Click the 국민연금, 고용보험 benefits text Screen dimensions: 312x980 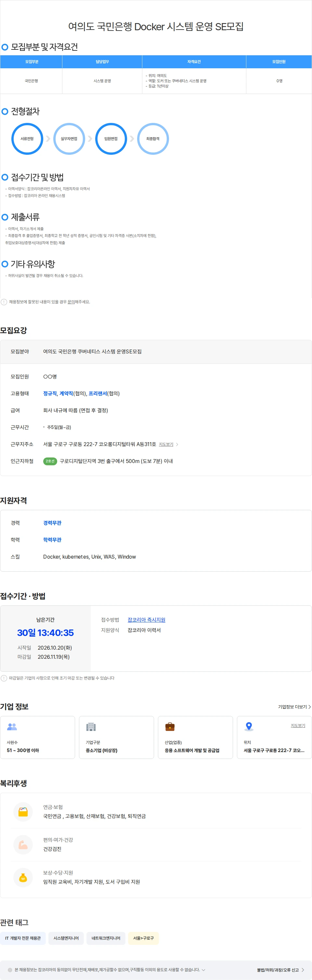pos(94,816)
